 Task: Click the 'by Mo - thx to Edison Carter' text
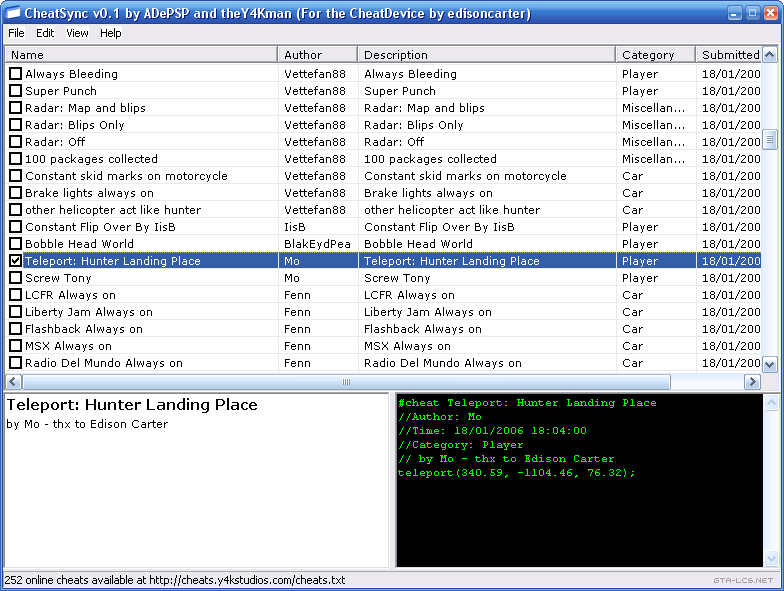88,424
